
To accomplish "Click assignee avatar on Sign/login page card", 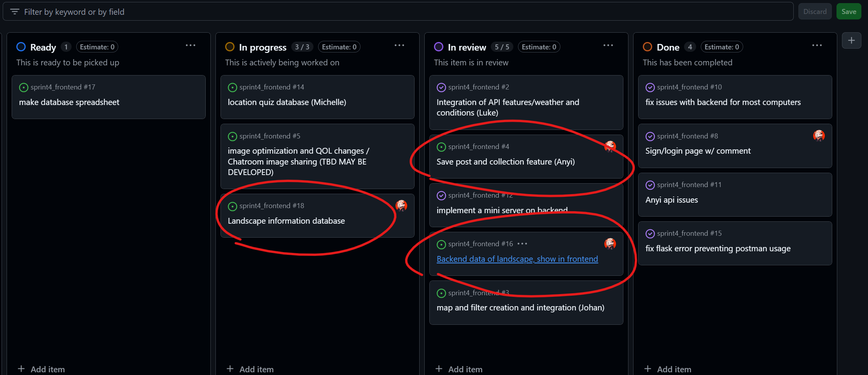I will coord(819,135).
